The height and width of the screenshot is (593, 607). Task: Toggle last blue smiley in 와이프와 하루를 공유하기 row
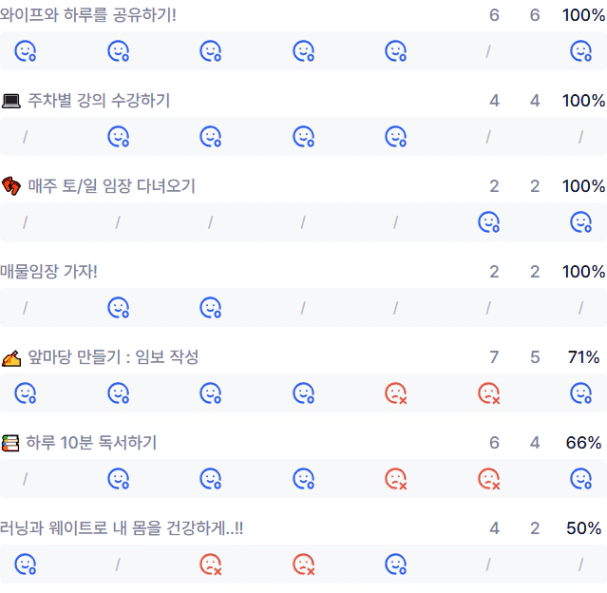coord(581,51)
